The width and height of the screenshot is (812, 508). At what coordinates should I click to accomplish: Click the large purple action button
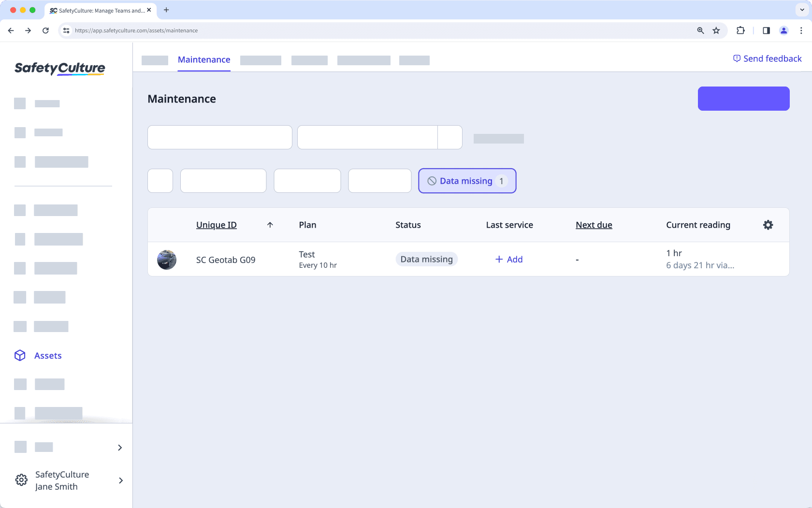coord(743,98)
